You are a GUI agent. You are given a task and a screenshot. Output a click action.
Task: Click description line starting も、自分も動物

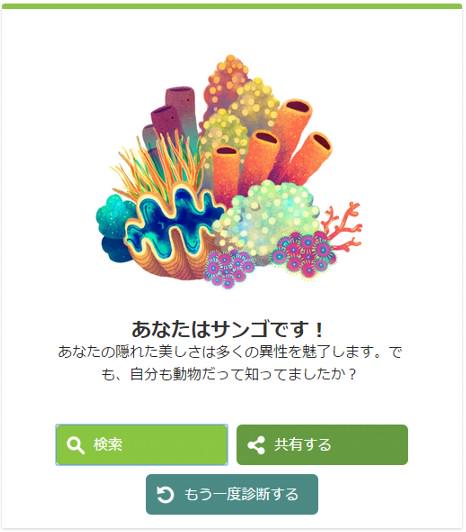(229, 374)
